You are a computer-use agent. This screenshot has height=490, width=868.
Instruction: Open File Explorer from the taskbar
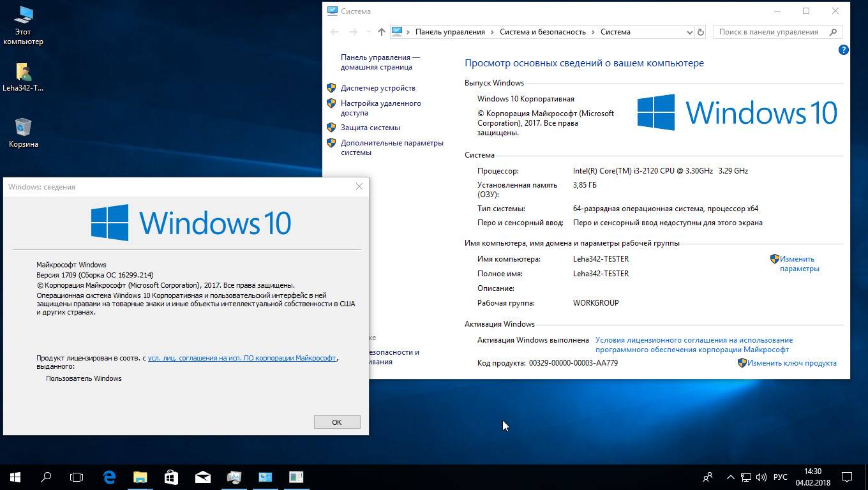tap(140, 477)
